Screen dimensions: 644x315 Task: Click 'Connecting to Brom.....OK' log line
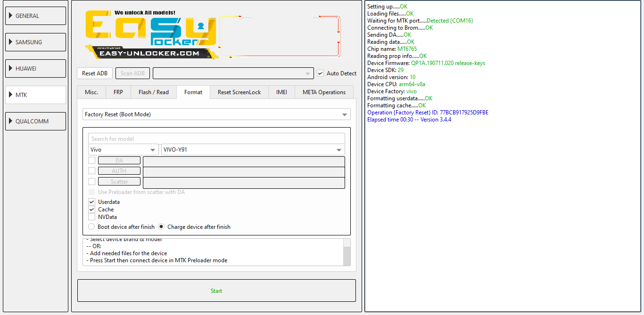[400, 28]
